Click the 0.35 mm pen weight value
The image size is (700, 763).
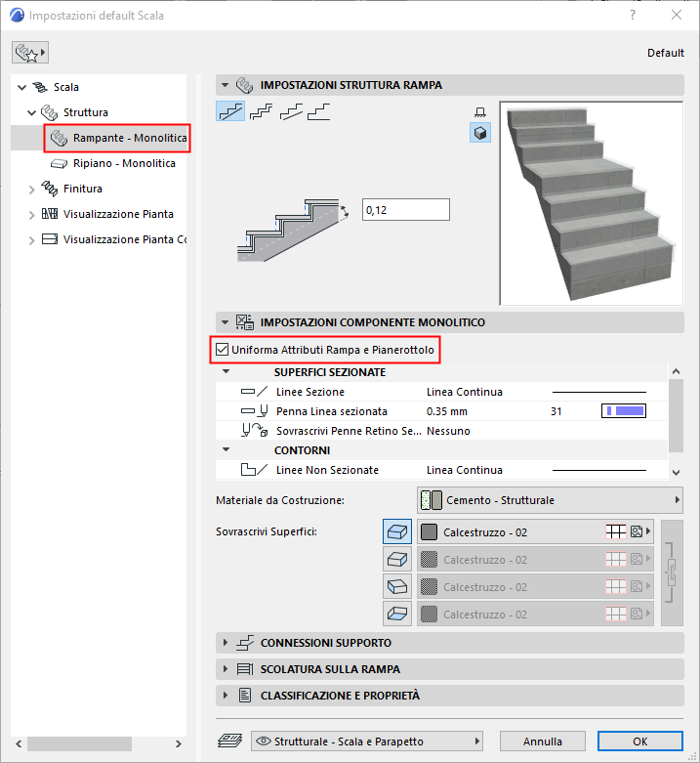click(447, 411)
